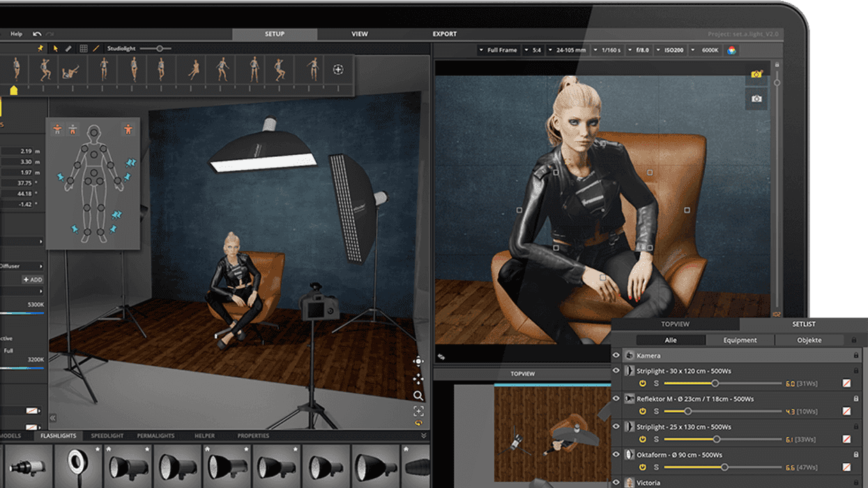Switch to the EXPORT tab

pyautogui.click(x=445, y=33)
